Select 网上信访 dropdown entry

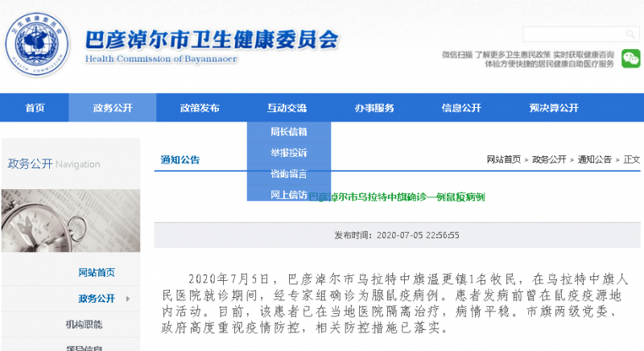(x=287, y=194)
